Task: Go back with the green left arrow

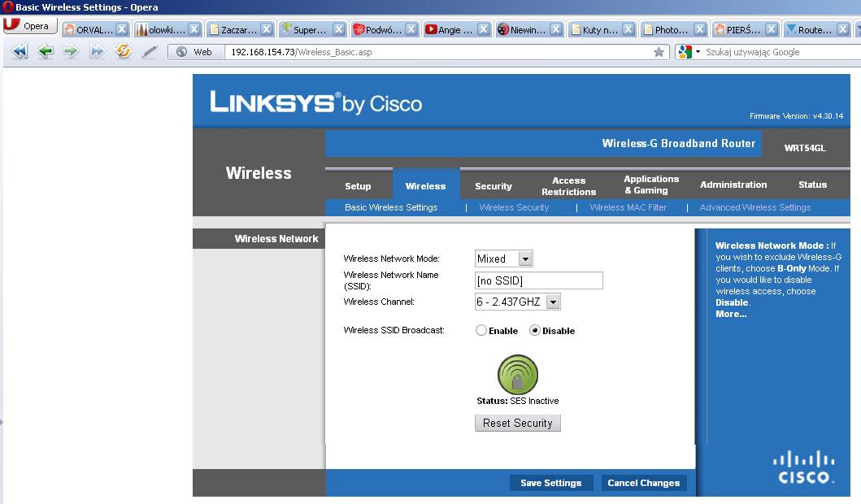Action: click(x=45, y=51)
